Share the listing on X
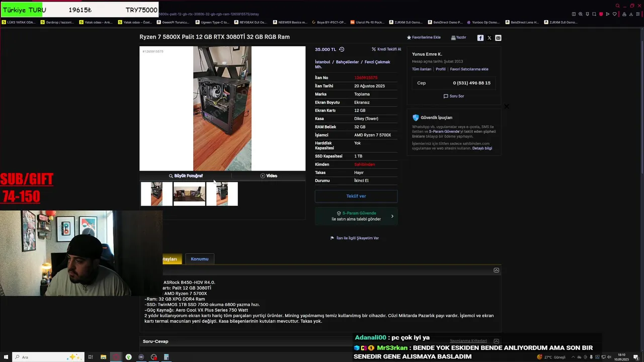The image size is (644, 362). (x=489, y=38)
